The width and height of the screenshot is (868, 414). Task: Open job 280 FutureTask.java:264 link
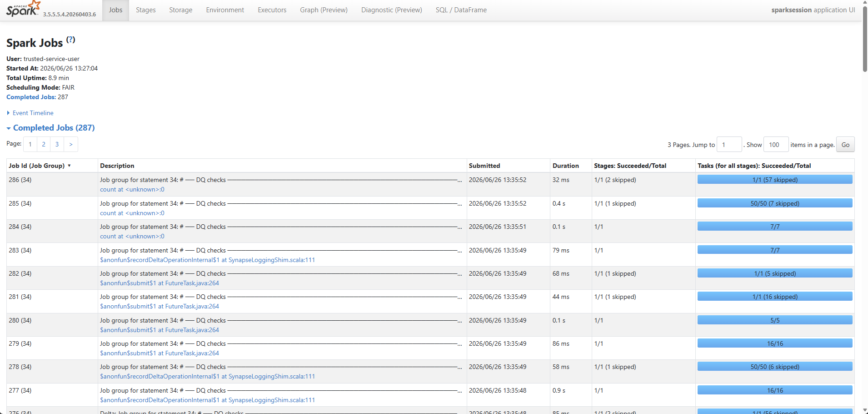point(160,330)
